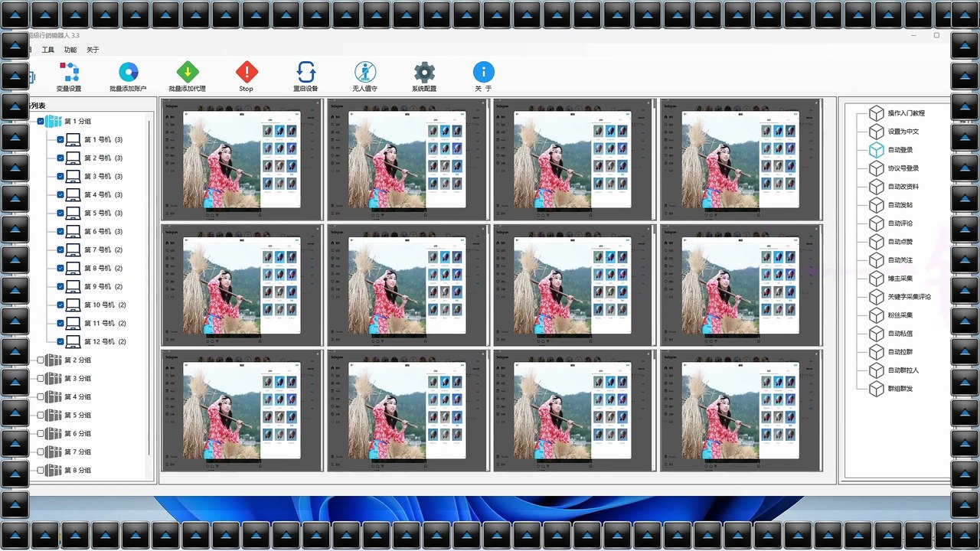
Task: Toggle the 第 6 号机 checkbox
Action: (x=60, y=232)
